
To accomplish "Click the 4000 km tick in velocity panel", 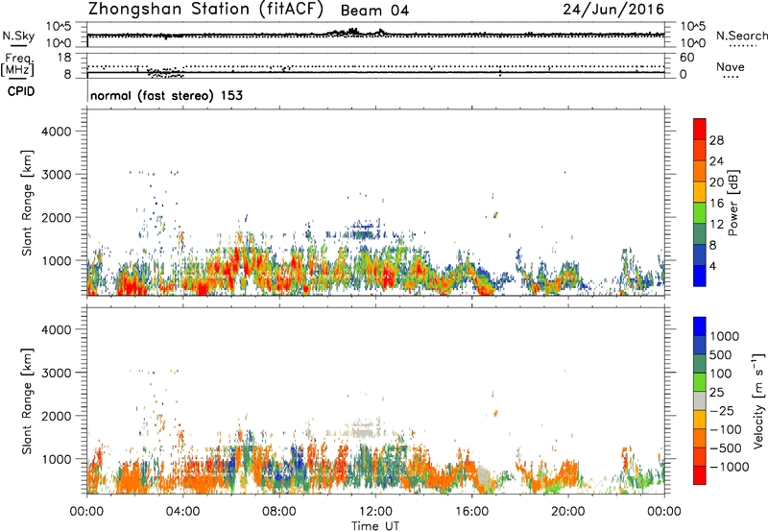I will pos(56,329).
